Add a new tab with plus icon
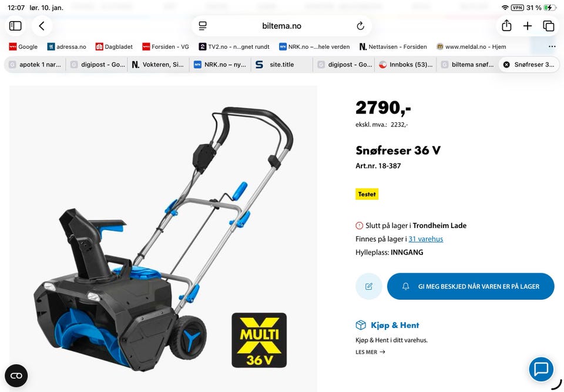This screenshot has height=392, width=564. coord(528,26)
